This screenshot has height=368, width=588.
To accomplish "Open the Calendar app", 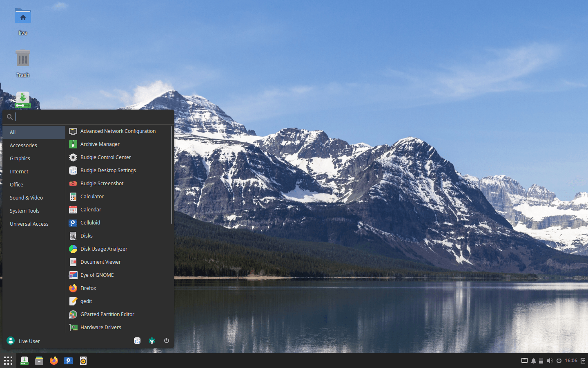I will pyautogui.click(x=118, y=210).
